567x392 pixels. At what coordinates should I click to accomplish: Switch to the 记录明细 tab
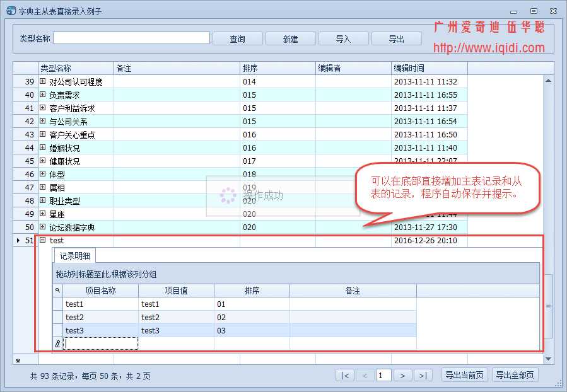75,256
